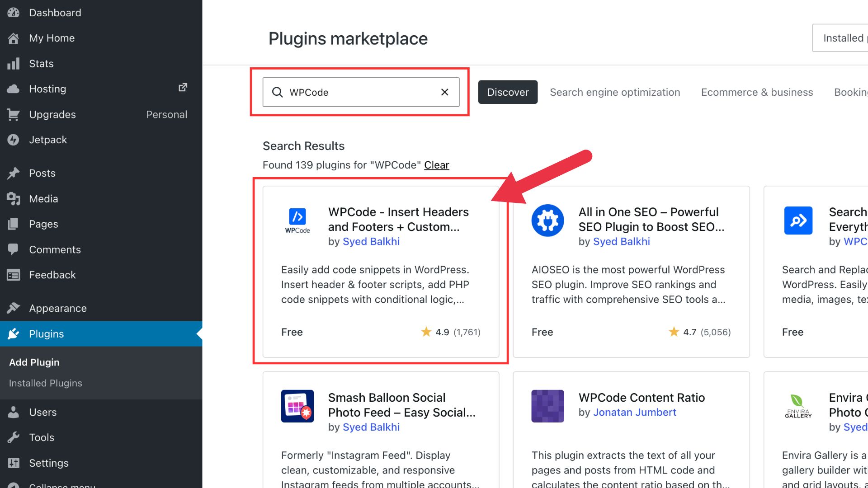Open Settings in the sidebar
Image resolution: width=868 pixels, height=488 pixels.
coord(101,463)
